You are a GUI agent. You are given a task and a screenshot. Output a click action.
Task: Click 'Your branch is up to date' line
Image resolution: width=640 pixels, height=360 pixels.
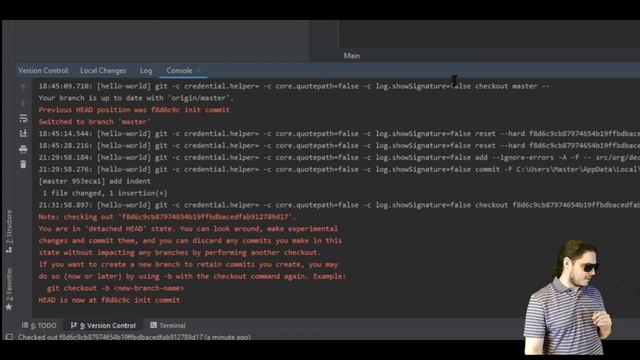pyautogui.click(x=136, y=98)
